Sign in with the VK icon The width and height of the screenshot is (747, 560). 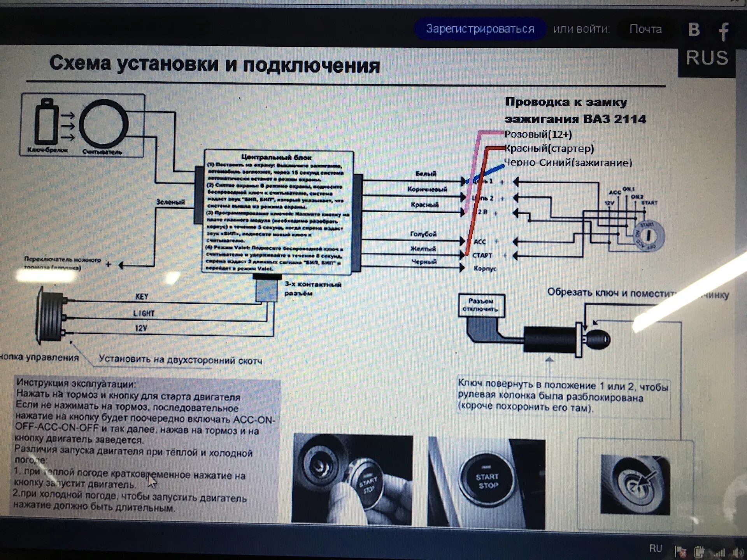coord(694,30)
